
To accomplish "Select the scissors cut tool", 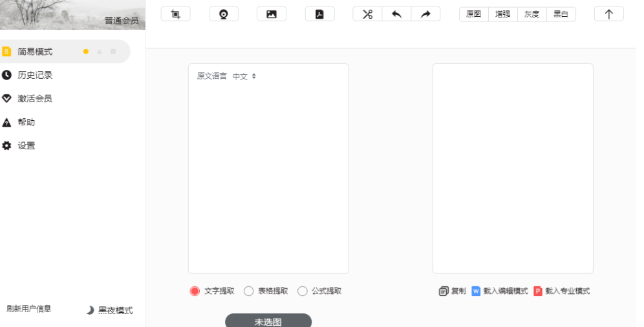I will [367, 14].
